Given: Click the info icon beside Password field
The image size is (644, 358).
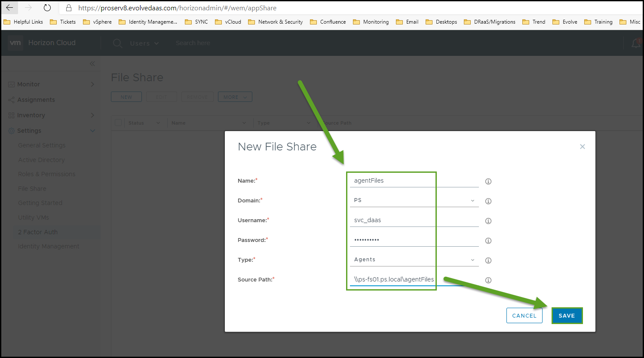Looking at the screenshot, I should (488, 241).
